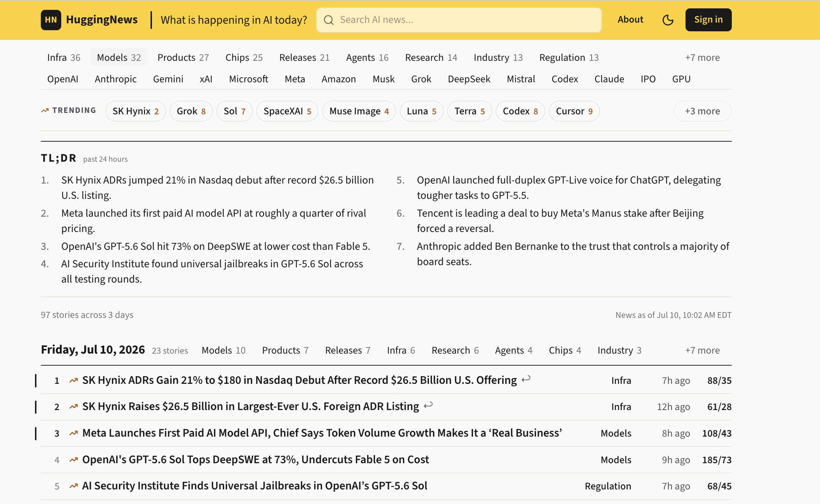Open the Grok 8 trending chip
Viewport: 820px width, 504px height.
[191, 111]
